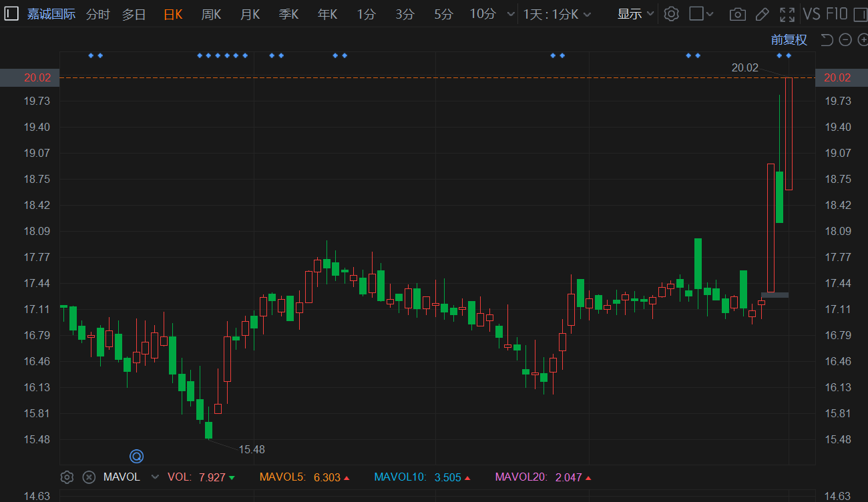Open F10 company info
Viewport: 868px width, 502px height.
(837, 14)
